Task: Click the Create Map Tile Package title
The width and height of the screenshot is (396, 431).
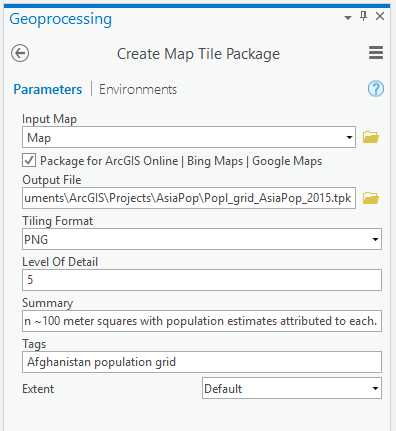Action: click(198, 54)
